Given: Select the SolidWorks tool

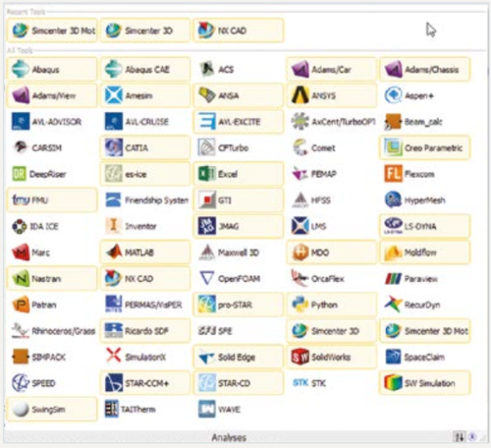Looking at the screenshot, I should (332, 357).
